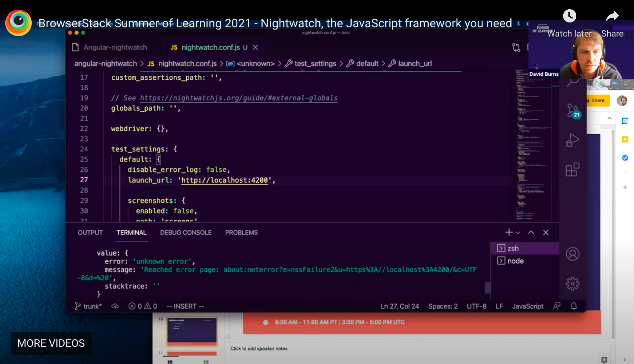The image size is (634, 364).
Task: Switch to DEBUG CONSOLE panel tab
Action: pos(186,232)
